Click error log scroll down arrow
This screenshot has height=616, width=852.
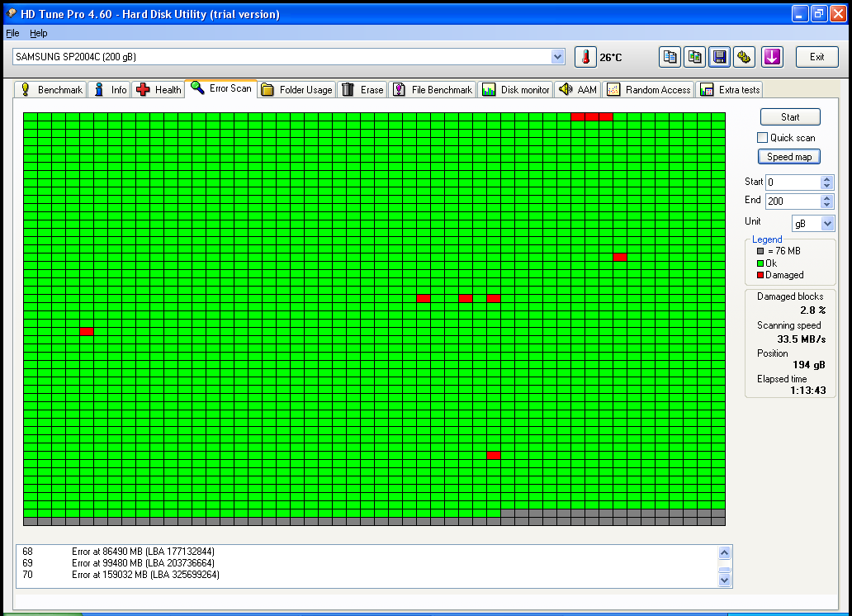click(x=724, y=580)
